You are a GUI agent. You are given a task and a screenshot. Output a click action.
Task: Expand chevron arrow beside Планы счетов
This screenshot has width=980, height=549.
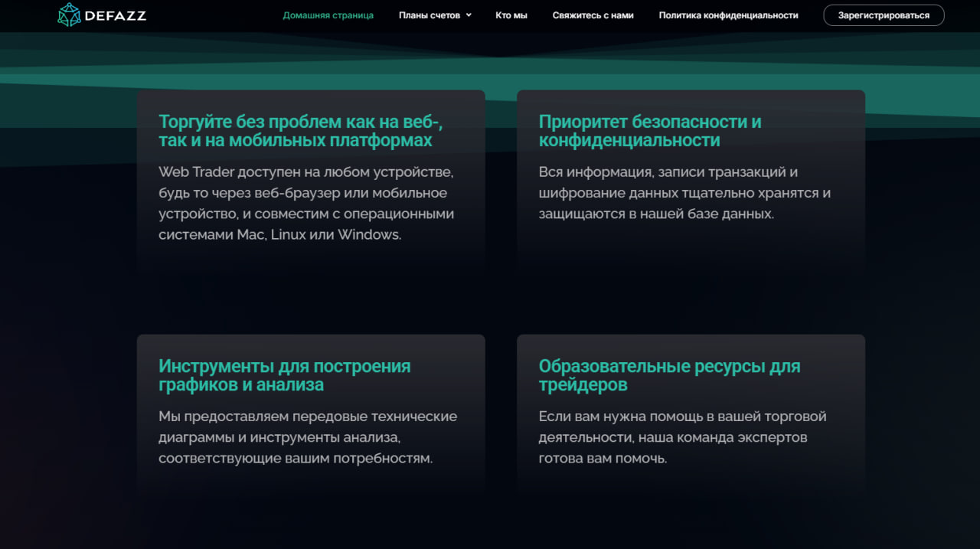469,15
